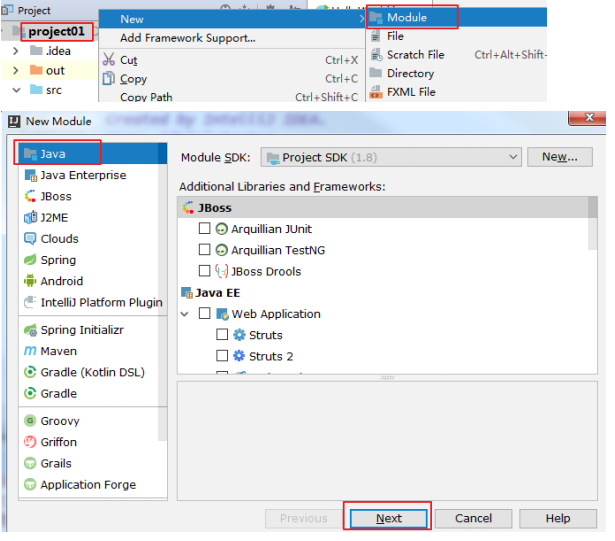Click the Gradle icon
615x541 pixels.
pos(30,393)
